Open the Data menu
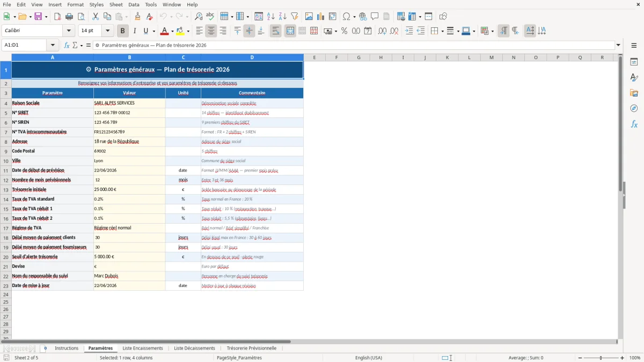 134,4
